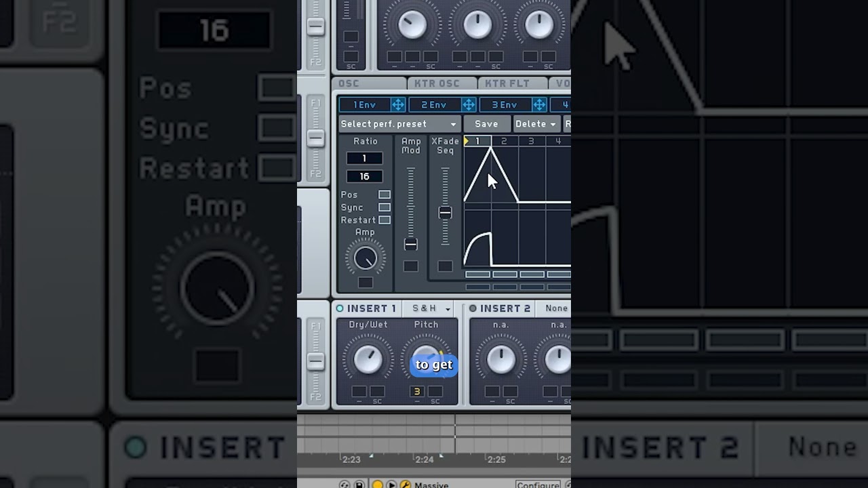868x488 pixels.
Task: Switch to the KTR FLT tab
Action: (x=513, y=83)
